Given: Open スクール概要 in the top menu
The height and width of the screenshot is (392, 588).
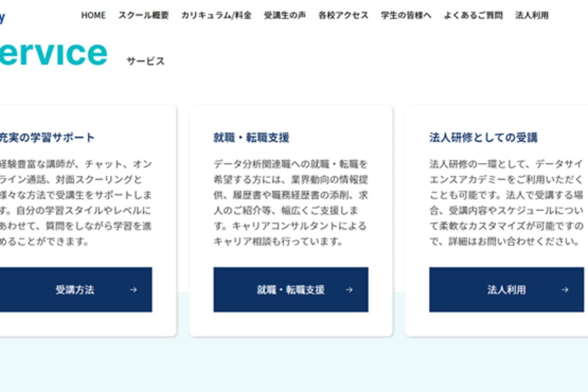Looking at the screenshot, I should [x=143, y=15].
